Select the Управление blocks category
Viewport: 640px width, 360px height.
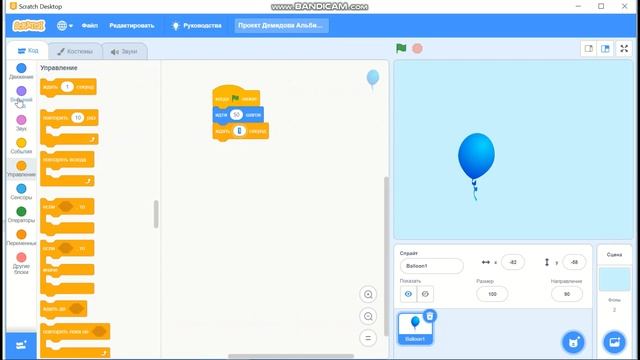point(21,169)
